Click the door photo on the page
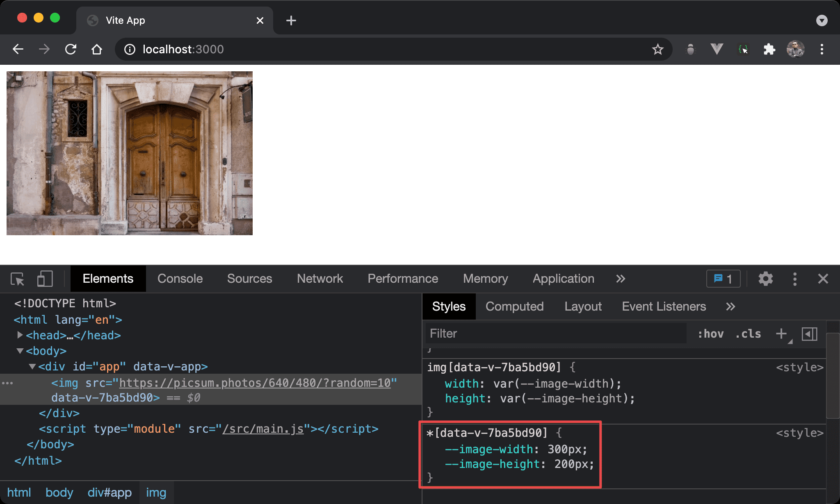Viewport: 840px width, 504px height. click(x=130, y=153)
